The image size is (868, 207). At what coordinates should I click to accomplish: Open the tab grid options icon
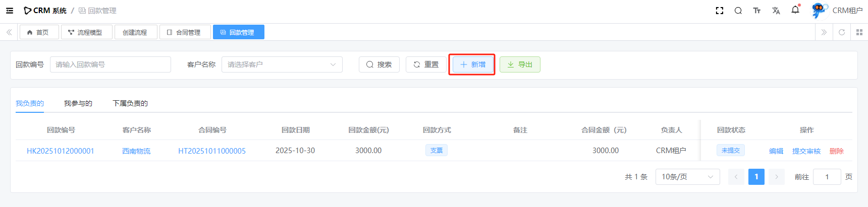(859, 32)
